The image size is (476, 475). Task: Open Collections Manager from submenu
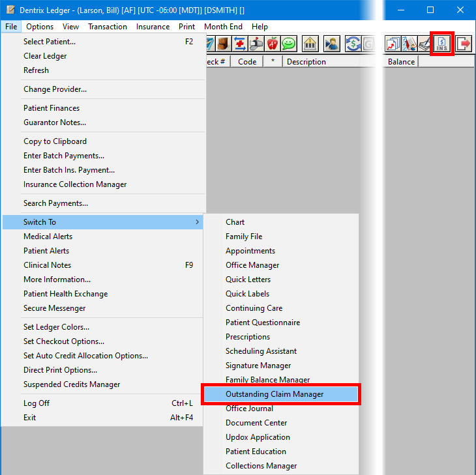[x=281, y=466]
